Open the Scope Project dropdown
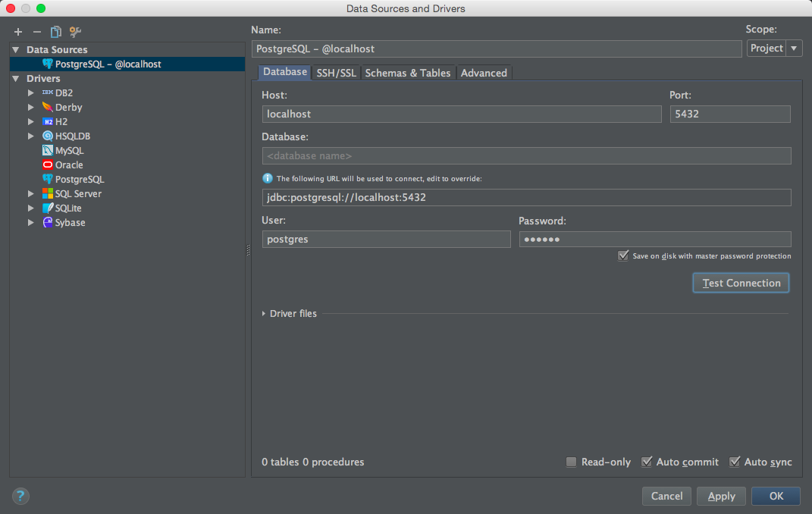 (x=774, y=48)
